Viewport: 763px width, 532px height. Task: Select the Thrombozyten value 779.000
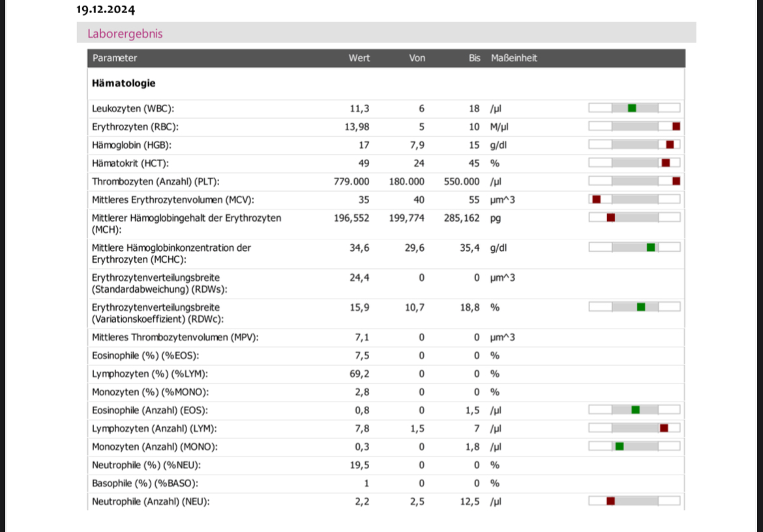(352, 181)
